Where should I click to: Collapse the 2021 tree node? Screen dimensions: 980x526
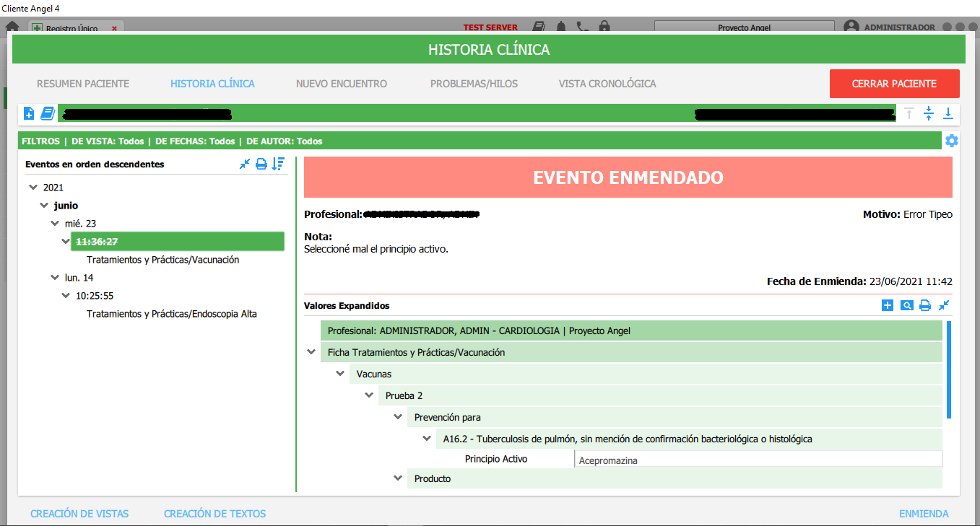(x=33, y=187)
